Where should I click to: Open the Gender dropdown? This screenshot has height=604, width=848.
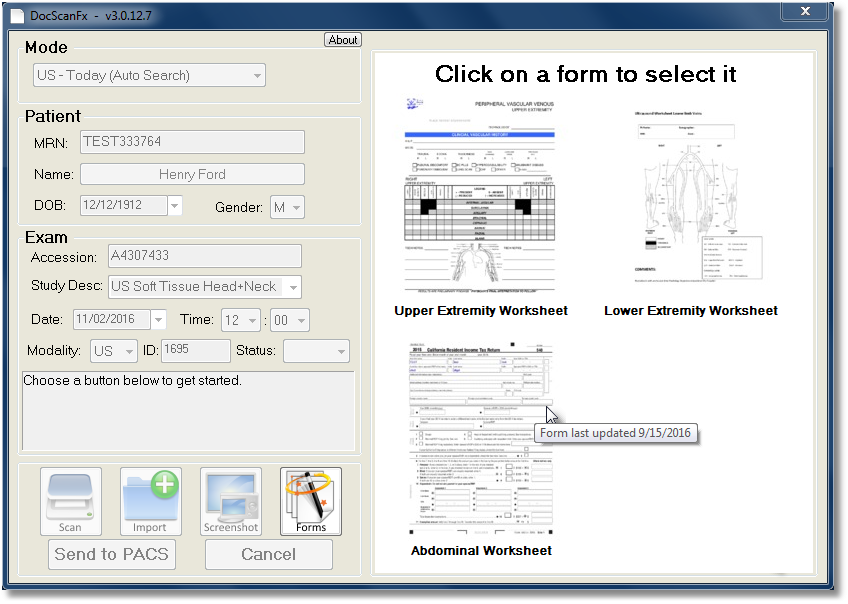[x=288, y=207]
